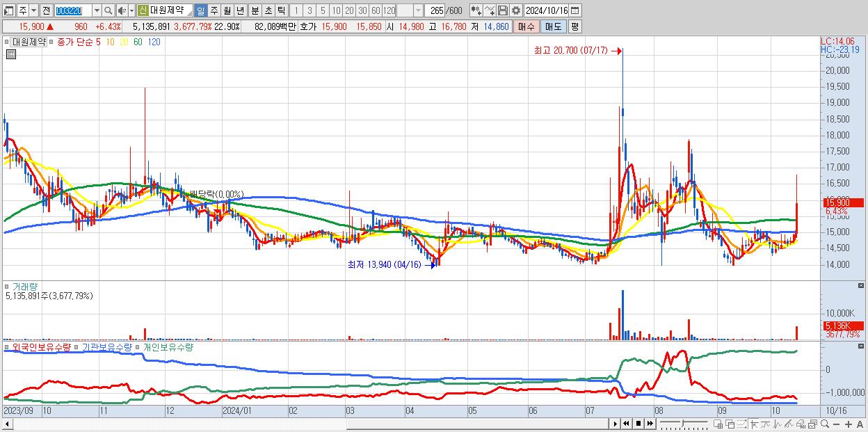Click the 매수 buy button
The width and height of the screenshot is (868, 432).
pos(527,26)
